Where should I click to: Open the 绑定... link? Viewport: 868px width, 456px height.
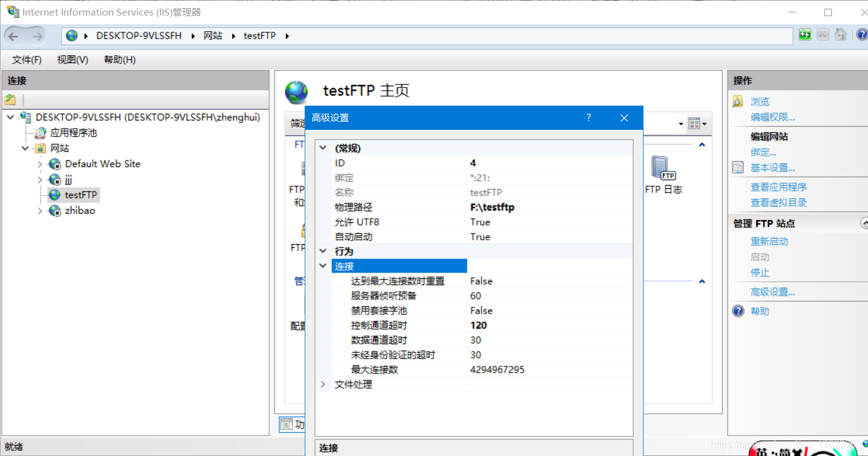764,152
